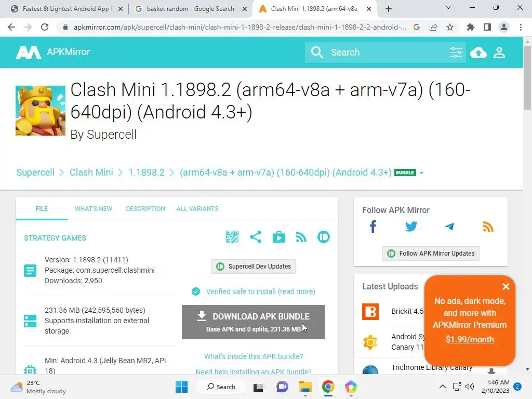This screenshot has width=532, height=399.
Task: Click the Google icon in the address bar
Action: (x=417, y=27)
